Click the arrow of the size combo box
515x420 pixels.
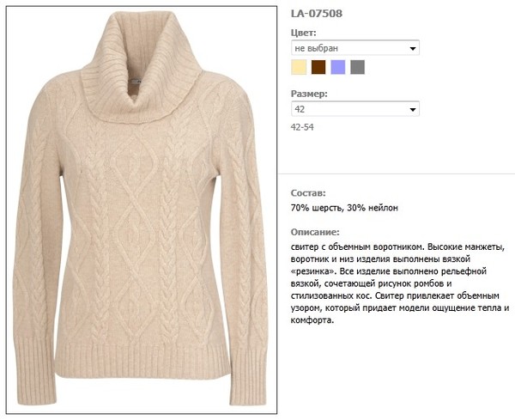413,109
